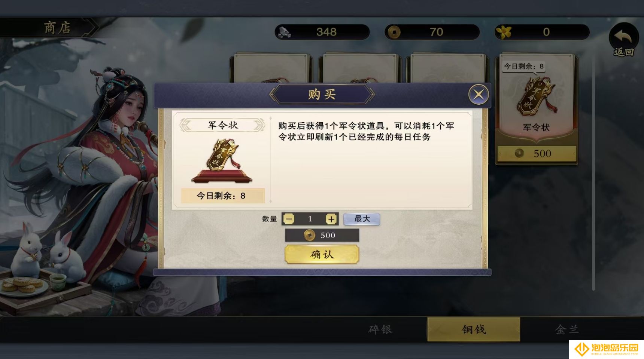
Task: Click the coin icon beside 500 total cost
Action: pyautogui.click(x=309, y=235)
